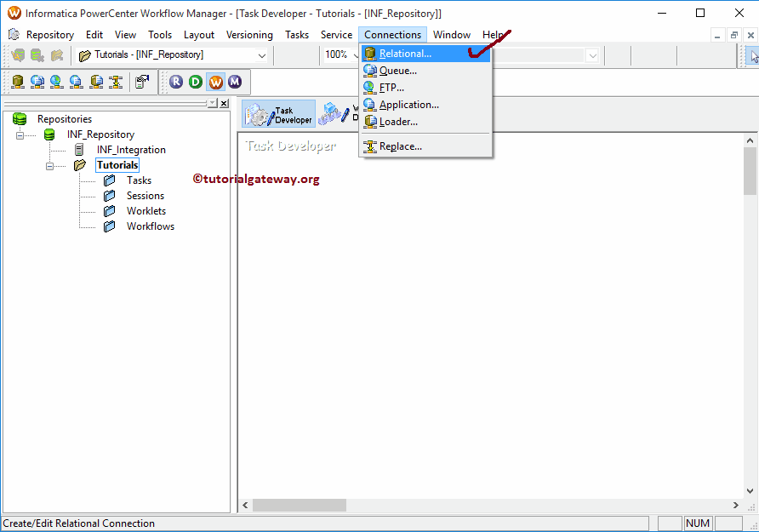Restore the inner Task Developer child window

733,35
